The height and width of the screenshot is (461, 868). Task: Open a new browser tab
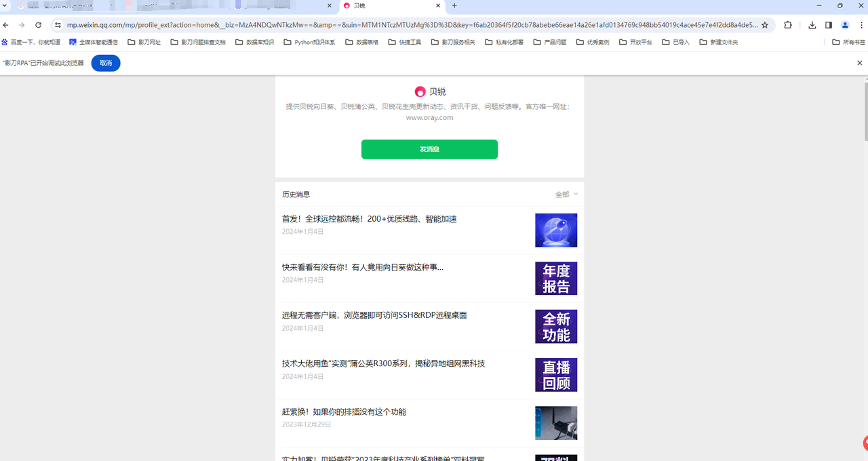pos(454,5)
